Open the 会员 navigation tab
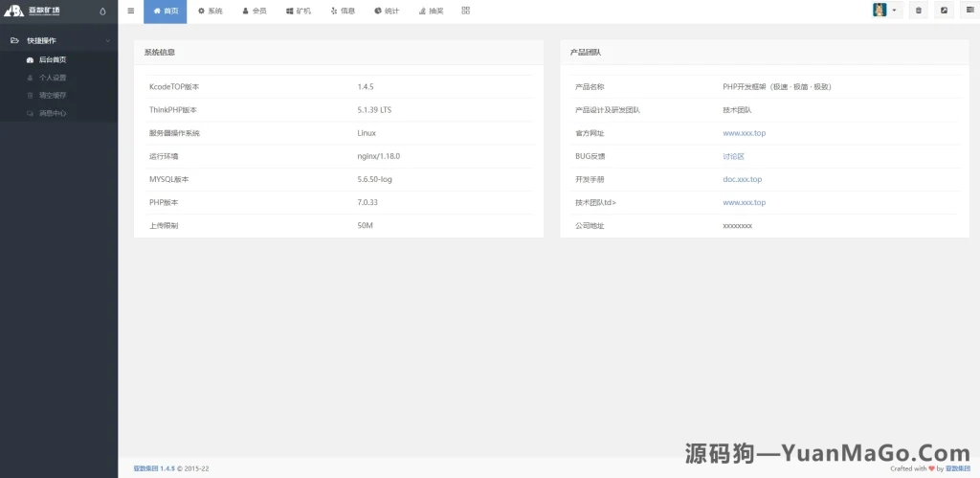 pyautogui.click(x=255, y=11)
